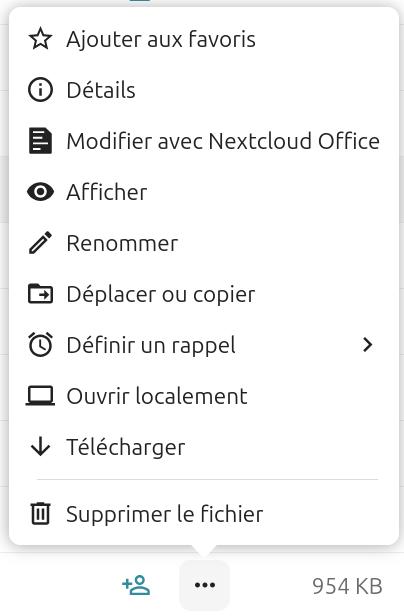Select Modifier avec Nextcloud Office

click(x=204, y=141)
